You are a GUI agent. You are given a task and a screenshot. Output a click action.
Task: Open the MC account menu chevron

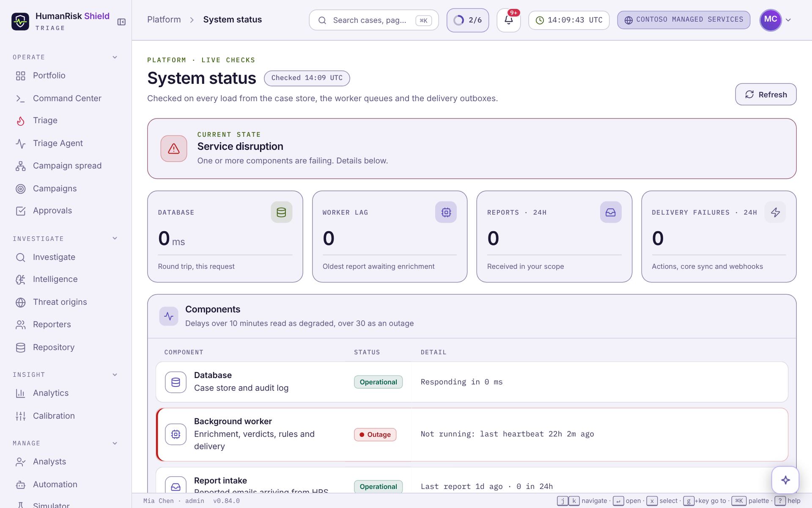(x=788, y=20)
